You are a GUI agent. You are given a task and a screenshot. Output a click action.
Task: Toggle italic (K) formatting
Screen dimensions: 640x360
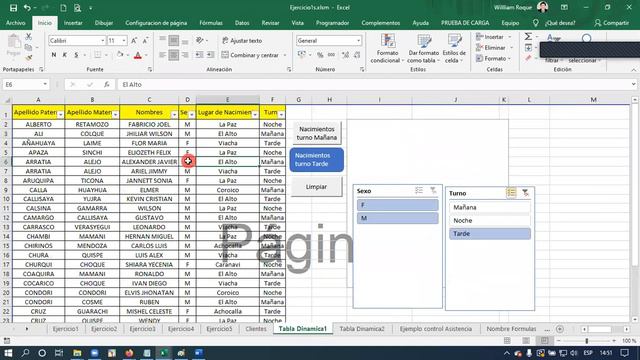tap(64, 55)
